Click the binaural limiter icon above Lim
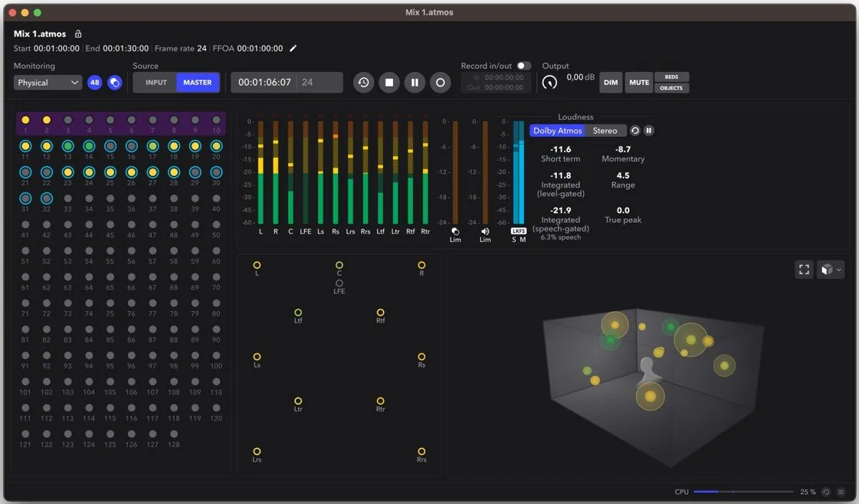This screenshot has width=859, height=504. pos(455,232)
